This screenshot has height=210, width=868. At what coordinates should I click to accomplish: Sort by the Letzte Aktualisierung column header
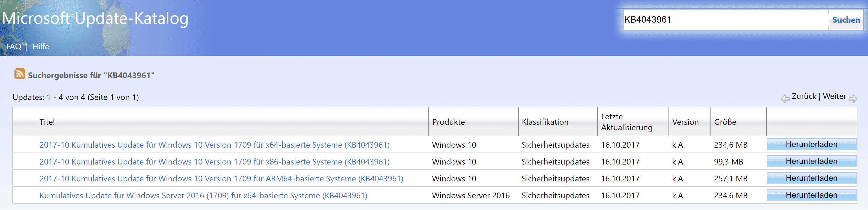[626, 122]
